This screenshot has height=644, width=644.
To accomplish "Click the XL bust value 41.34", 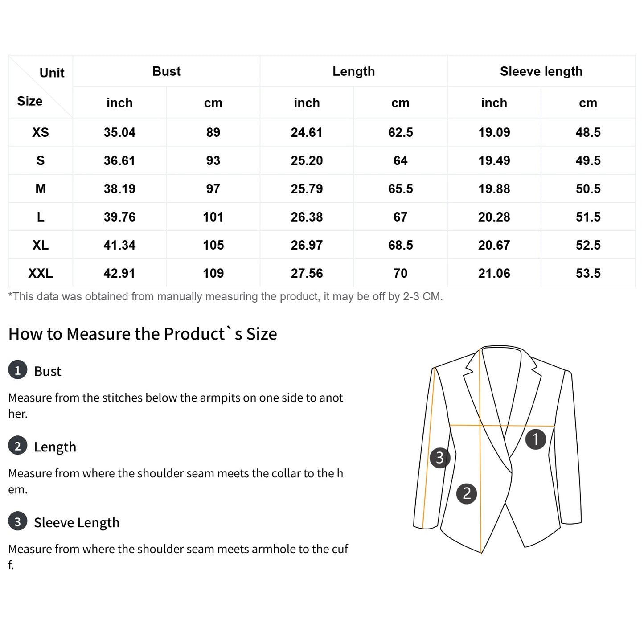I will tap(119, 245).
